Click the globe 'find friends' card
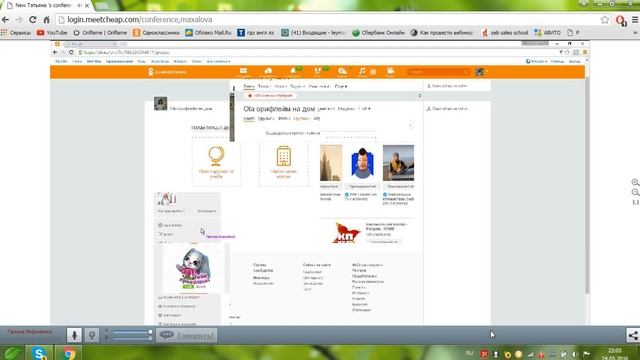Viewport: 640px width, 360px height. pos(216,162)
